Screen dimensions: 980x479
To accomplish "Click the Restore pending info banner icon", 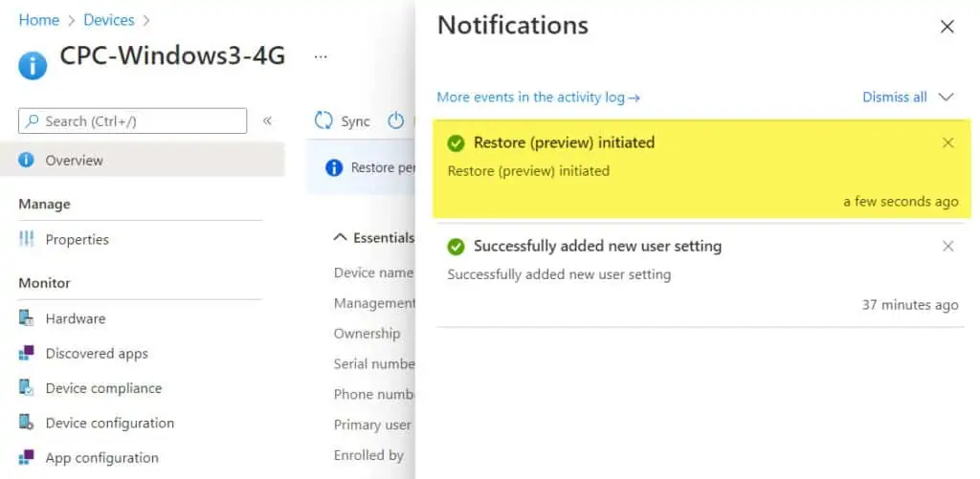I will (x=334, y=167).
